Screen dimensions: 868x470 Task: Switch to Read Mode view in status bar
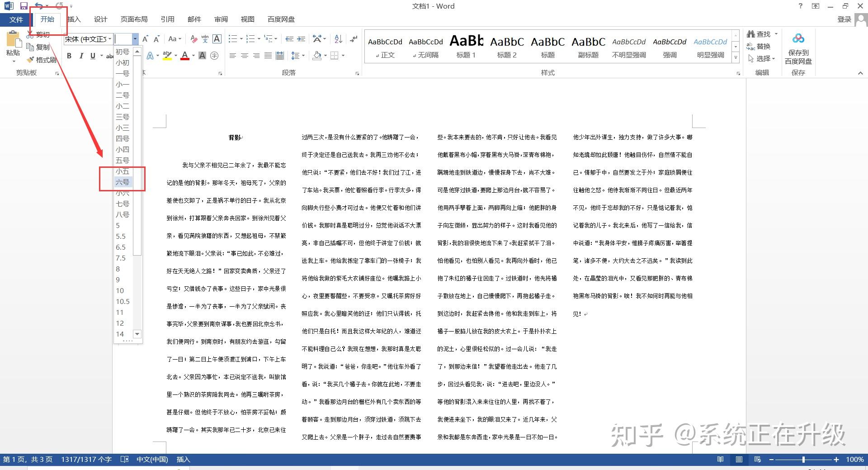pyautogui.click(x=720, y=459)
